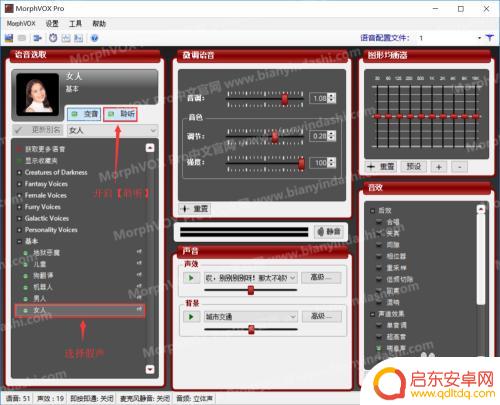
Task: Click the favorite marker on the 儿童 row
Action: pos(139,263)
